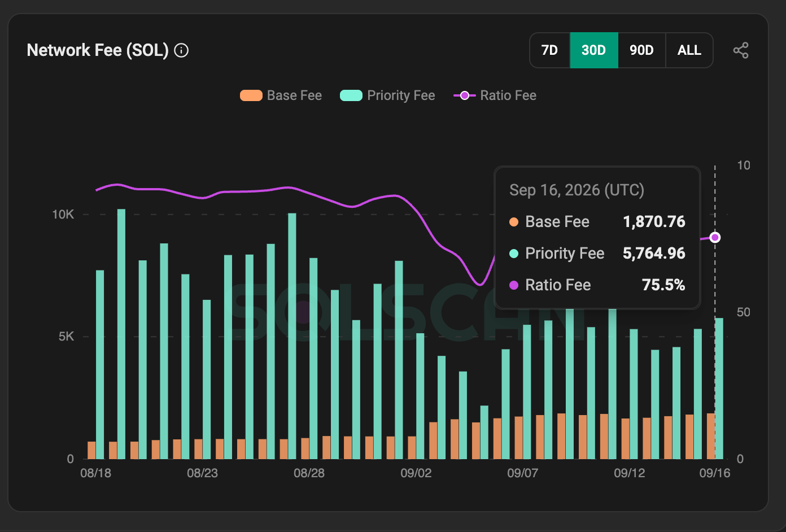This screenshot has height=532, width=786.
Task: Click the 09/16 x-axis date label
Action: [714, 473]
